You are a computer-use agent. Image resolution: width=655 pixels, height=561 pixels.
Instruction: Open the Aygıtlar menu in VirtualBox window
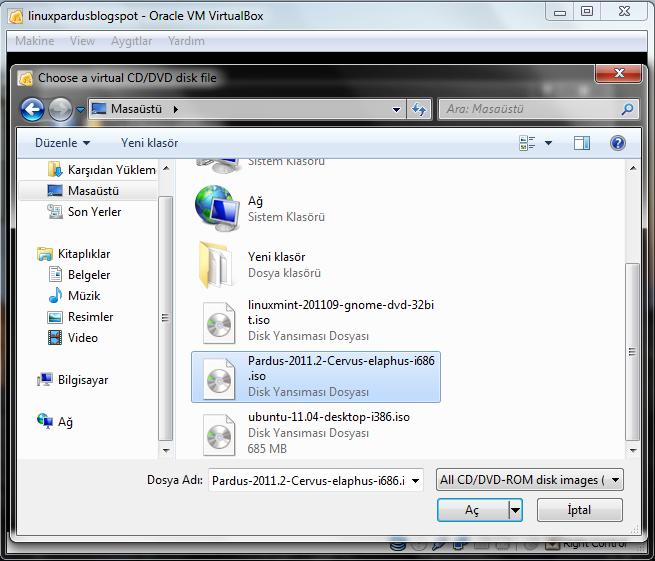click(x=131, y=41)
